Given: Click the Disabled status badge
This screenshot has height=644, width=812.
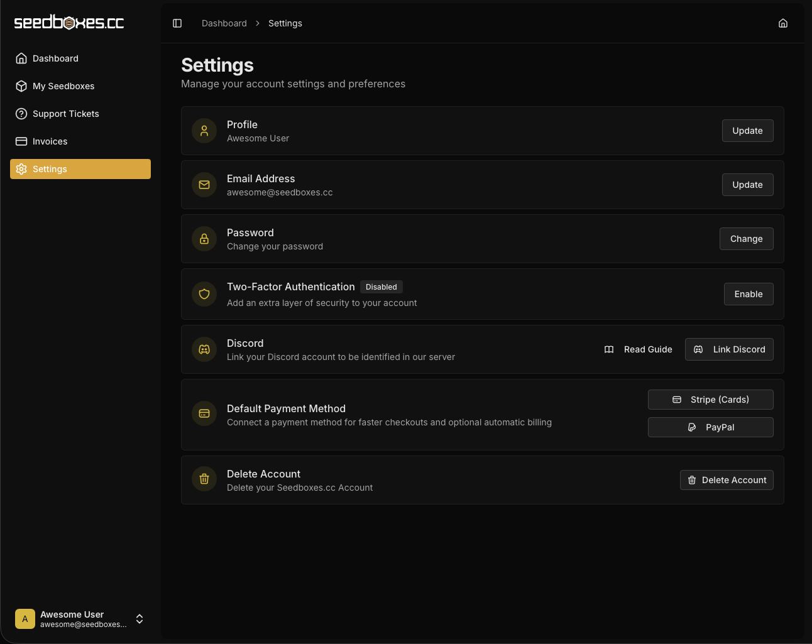Looking at the screenshot, I should (381, 287).
